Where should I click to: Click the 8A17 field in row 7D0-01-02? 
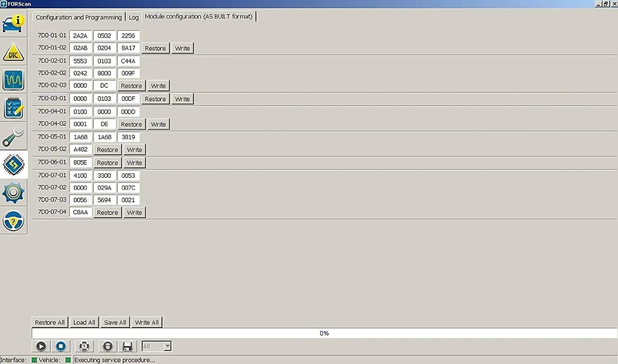pyautogui.click(x=128, y=48)
